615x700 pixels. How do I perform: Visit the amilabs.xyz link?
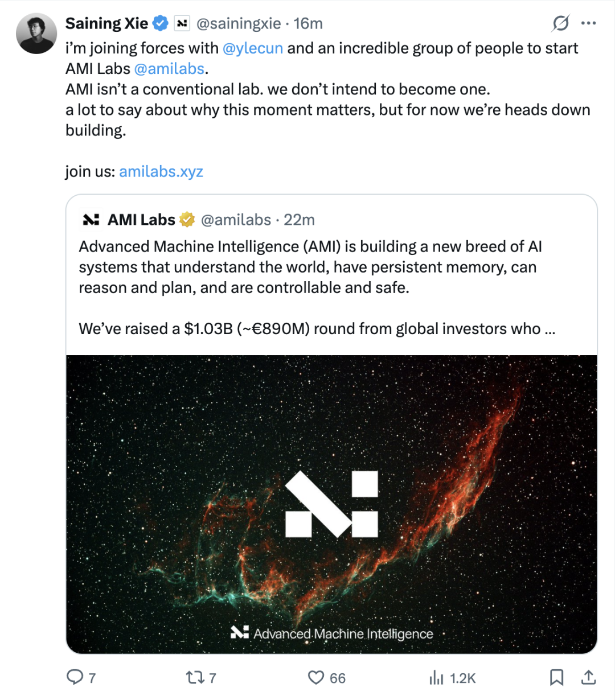tap(161, 171)
